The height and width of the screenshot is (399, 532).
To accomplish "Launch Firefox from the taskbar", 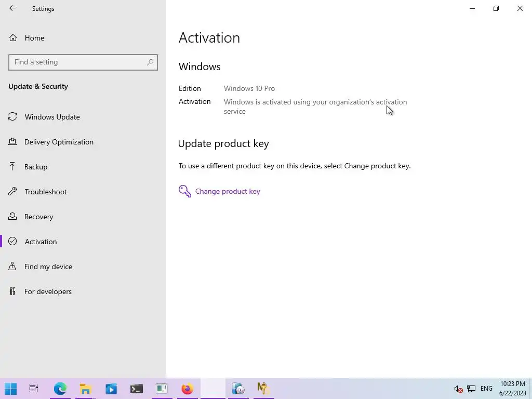I will pos(187,389).
